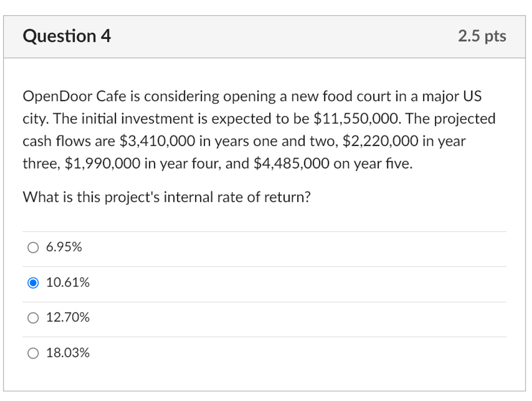Click the $3,410,000 cash flow amount
The width and height of the screenshot is (532, 401).
tap(157, 141)
